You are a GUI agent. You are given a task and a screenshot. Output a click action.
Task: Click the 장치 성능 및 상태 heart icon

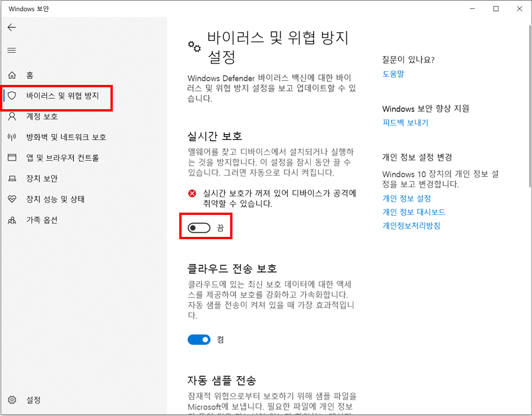pos(12,199)
